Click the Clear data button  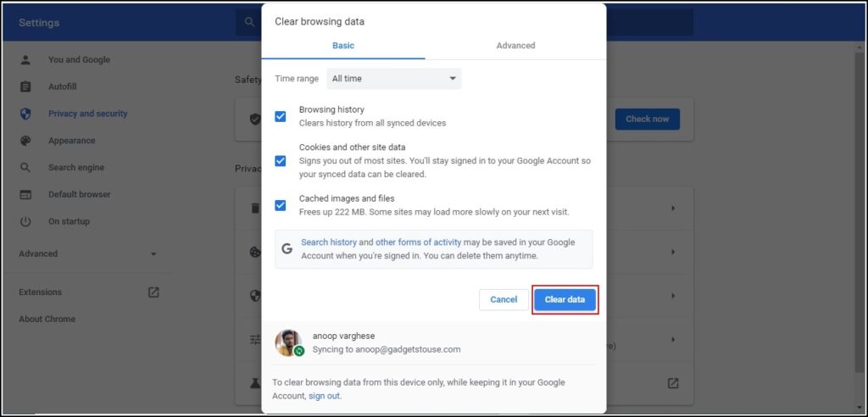coord(565,299)
